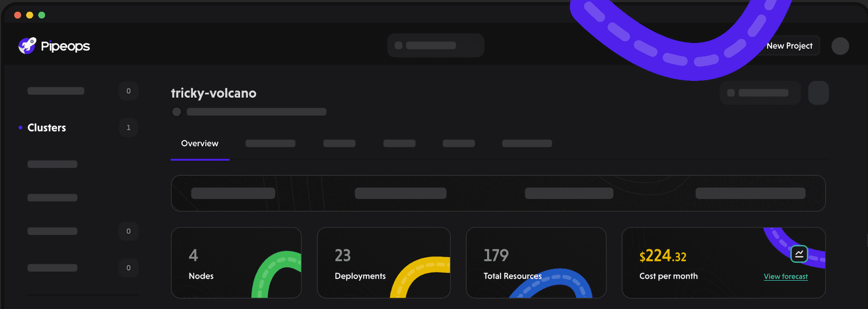The image size is (868, 309).
Task: Click the Nodes label
Action: click(201, 276)
